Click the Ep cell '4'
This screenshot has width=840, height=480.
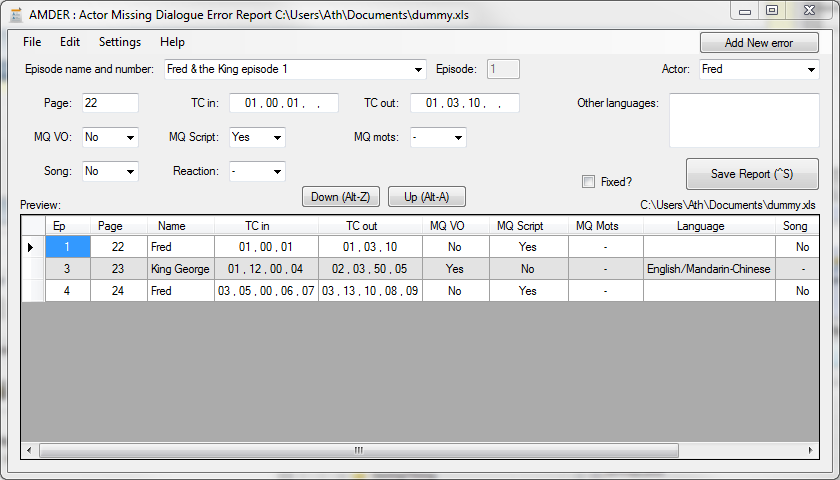68,291
